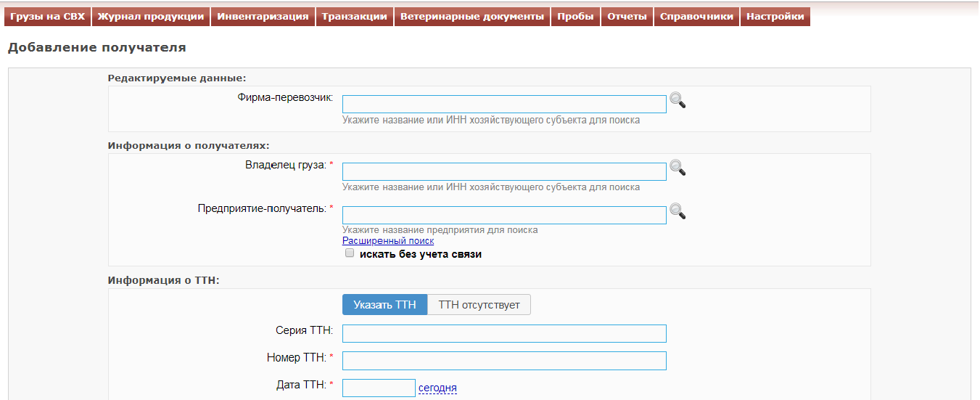The height and width of the screenshot is (400, 980).
Task: Open Транзакции menu item
Action: point(354,17)
